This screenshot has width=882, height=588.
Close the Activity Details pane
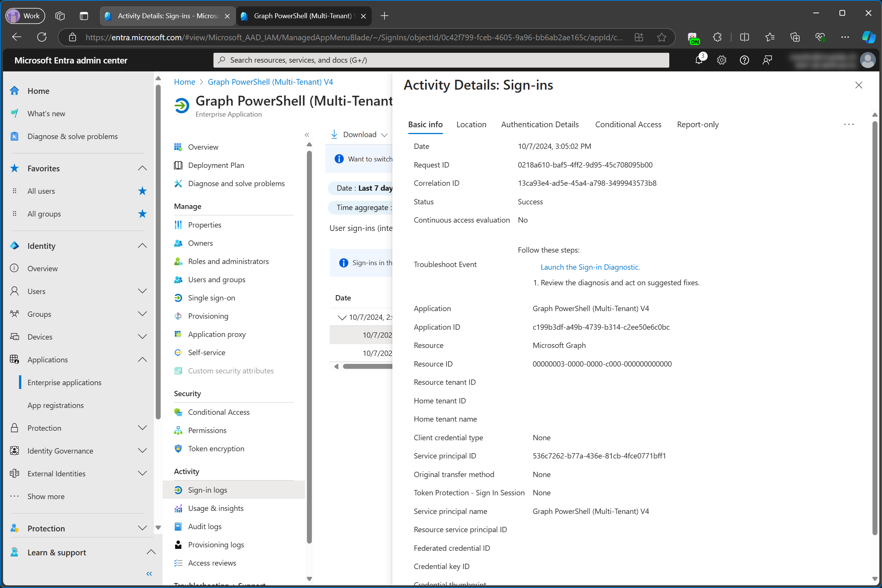[x=859, y=85]
